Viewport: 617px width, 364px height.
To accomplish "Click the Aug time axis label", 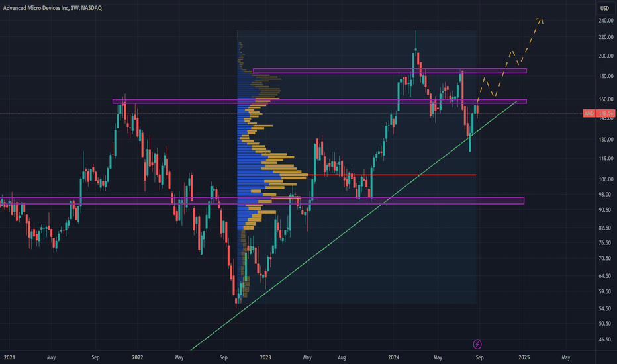I will pyautogui.click(x=342, y=357).
